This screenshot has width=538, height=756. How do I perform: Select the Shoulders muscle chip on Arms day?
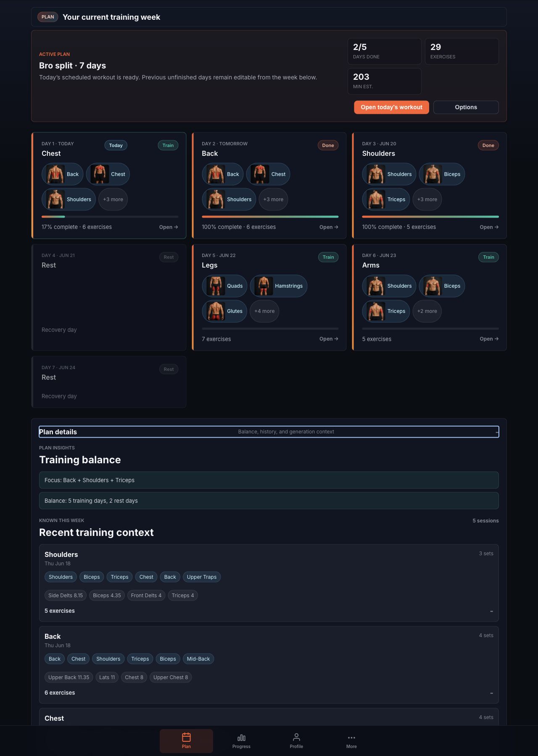[389, 286]
